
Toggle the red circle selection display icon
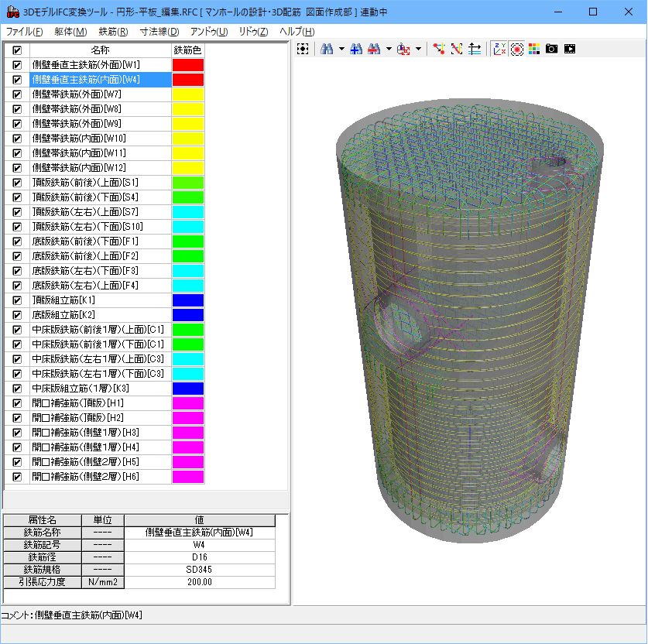coord(516,50)
